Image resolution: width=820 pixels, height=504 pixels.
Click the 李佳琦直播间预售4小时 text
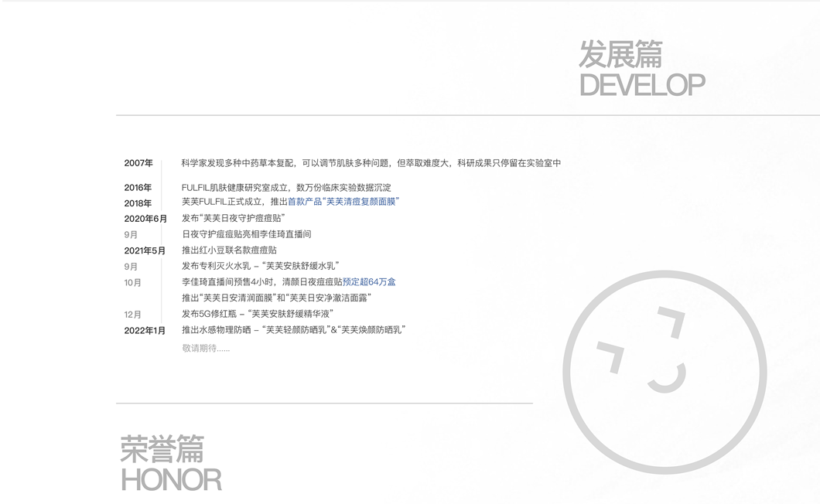tap(230, 282)
